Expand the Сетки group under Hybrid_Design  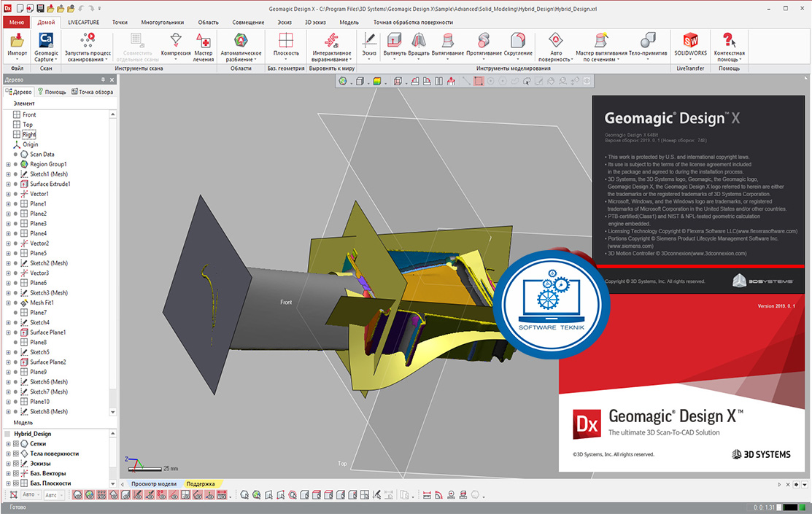tap(7, 444)
